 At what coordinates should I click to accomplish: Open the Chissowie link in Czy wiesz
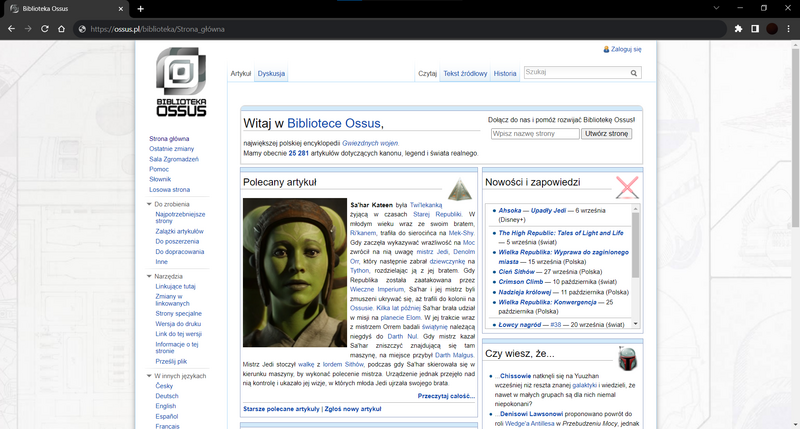(515, 376)
